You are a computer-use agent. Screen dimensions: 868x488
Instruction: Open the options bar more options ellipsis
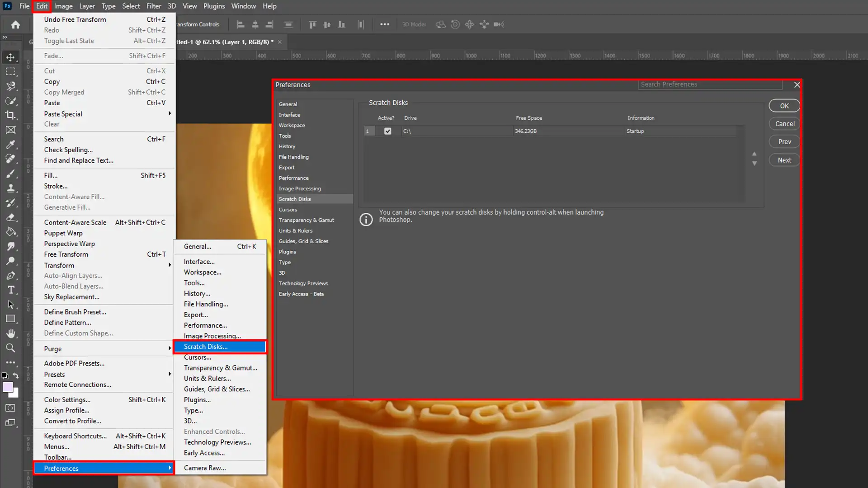click(385, 24)
